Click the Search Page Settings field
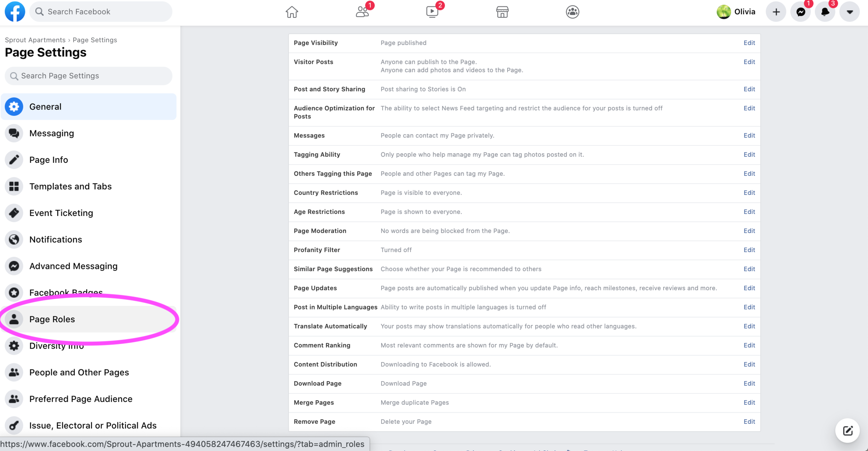Viewport: 868px width, 451px height. coord(89,76)
